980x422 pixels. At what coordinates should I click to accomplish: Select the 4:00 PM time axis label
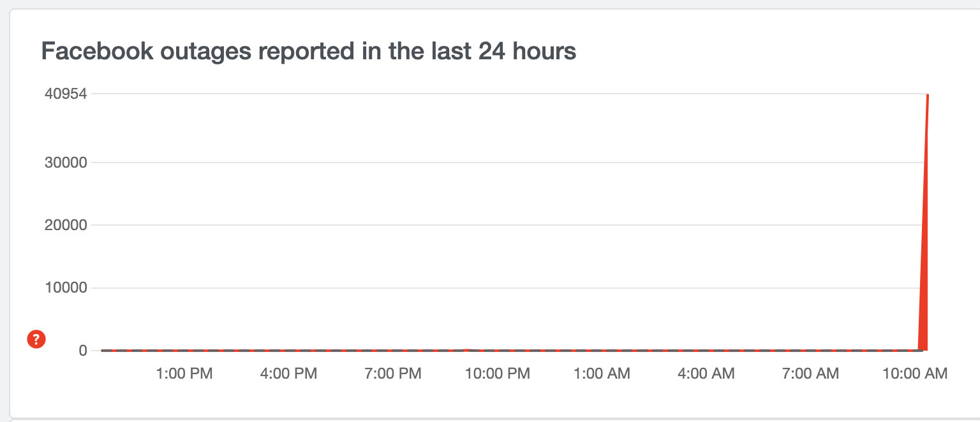(x=288, y=374)
